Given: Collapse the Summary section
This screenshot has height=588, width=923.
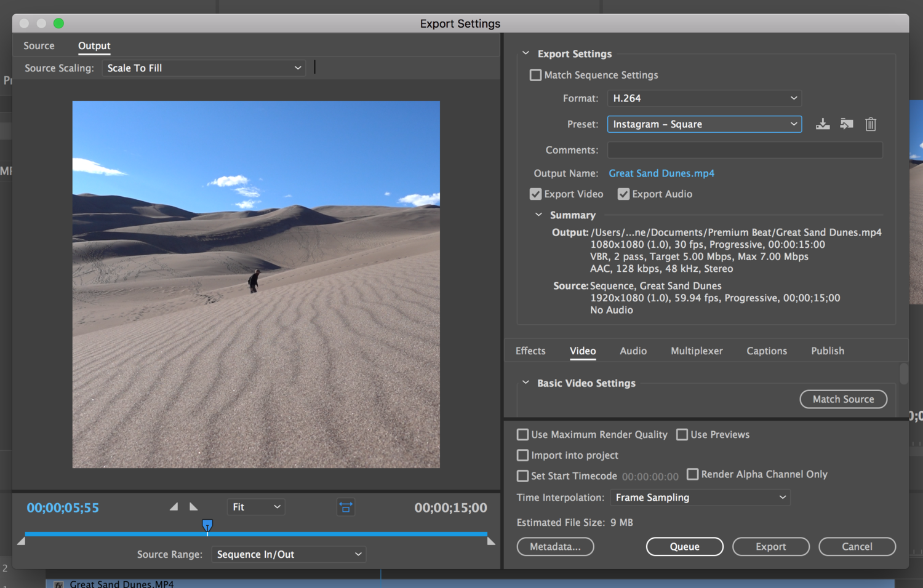Looking at the screenshot, I should [539, 215].
